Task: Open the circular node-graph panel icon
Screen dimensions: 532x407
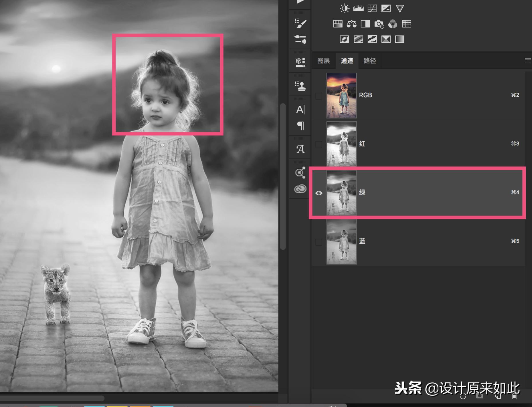Action: (300, 172)
